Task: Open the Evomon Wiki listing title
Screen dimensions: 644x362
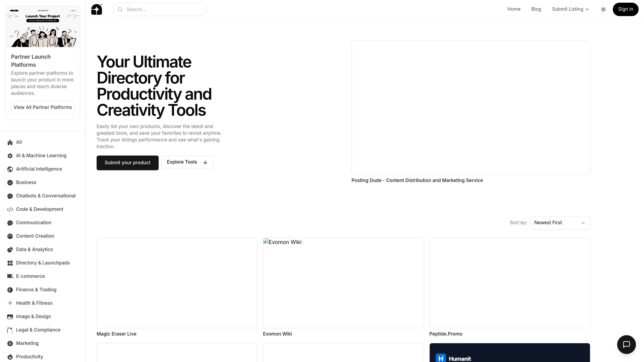Action: pos(278,334)
